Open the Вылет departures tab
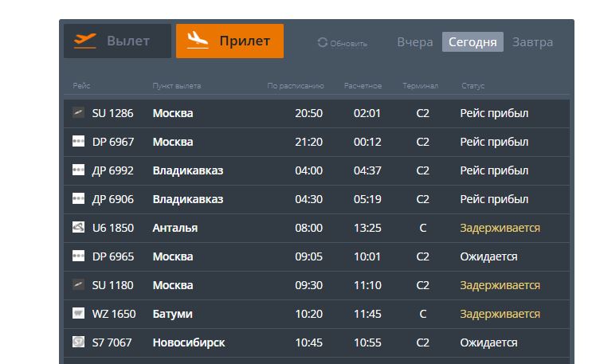Image resolution: width=592 pixels, height=364 pixels. 117,41
